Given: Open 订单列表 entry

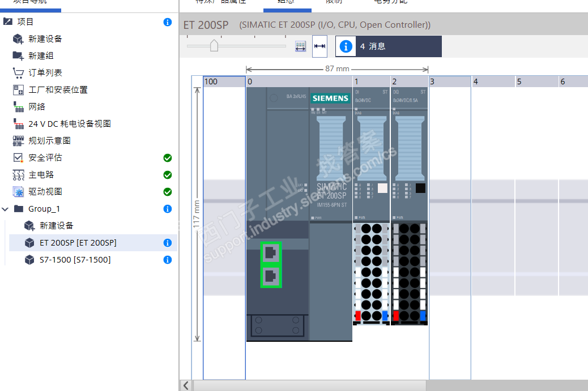Looking at the screenshot, I should click(45, 72).
